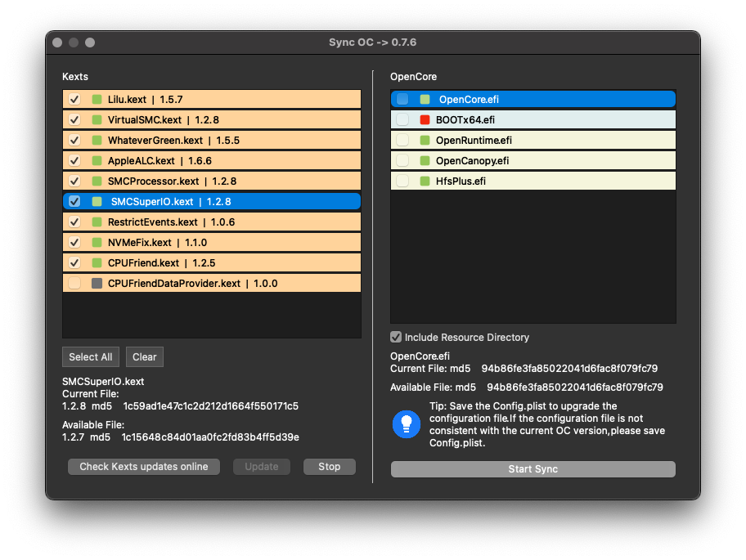Viewport: 746px width, 560px height.
Task: Click current md5 1c59ad1e47c1c2d212d1664f550171c5
Action: (x=211, y=406)
